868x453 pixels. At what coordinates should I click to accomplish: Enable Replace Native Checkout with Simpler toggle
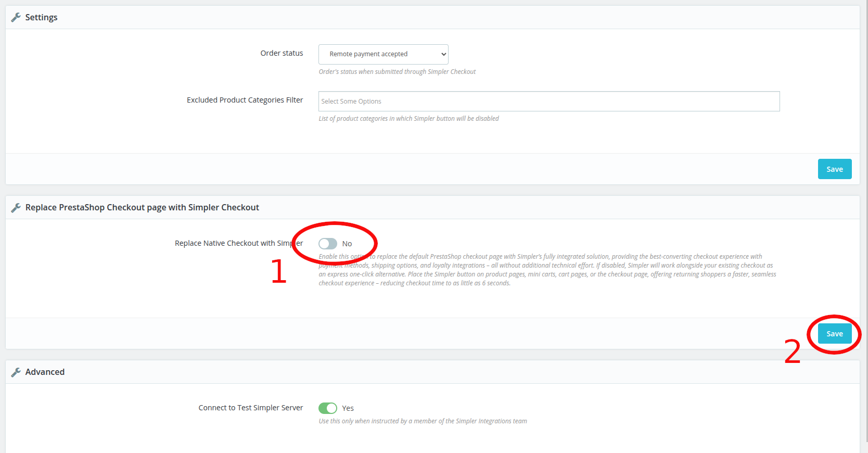(328, 244)
